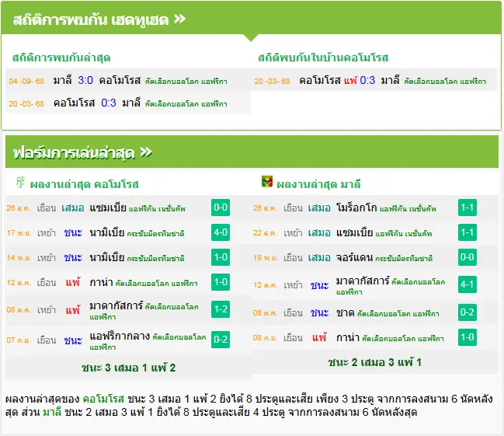The image size is (504, 436).
Task: Click the 1-0 score badge for นามิเบีย 14 พ.ย.
Action: (221, 257)
